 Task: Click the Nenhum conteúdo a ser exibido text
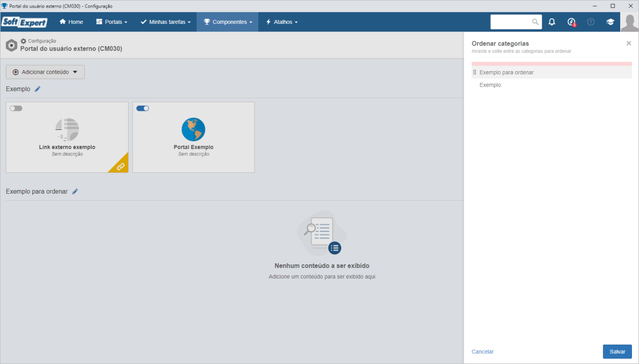click(322, 266)
